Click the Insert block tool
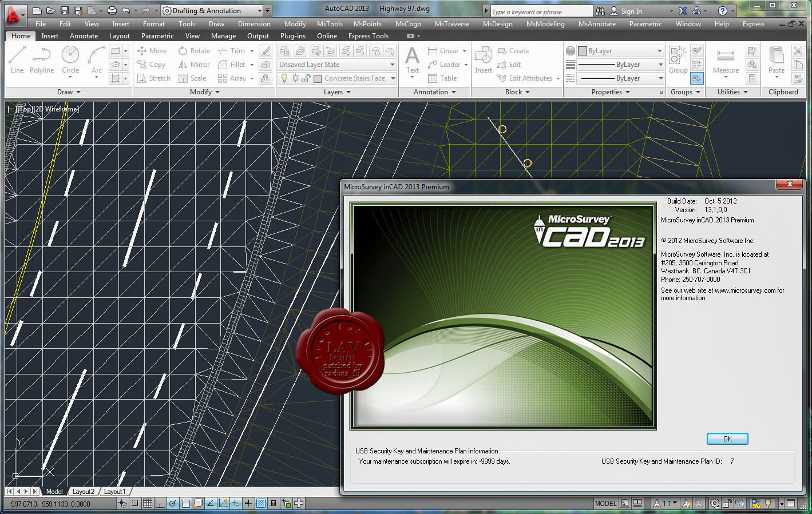 click(484, 61)
